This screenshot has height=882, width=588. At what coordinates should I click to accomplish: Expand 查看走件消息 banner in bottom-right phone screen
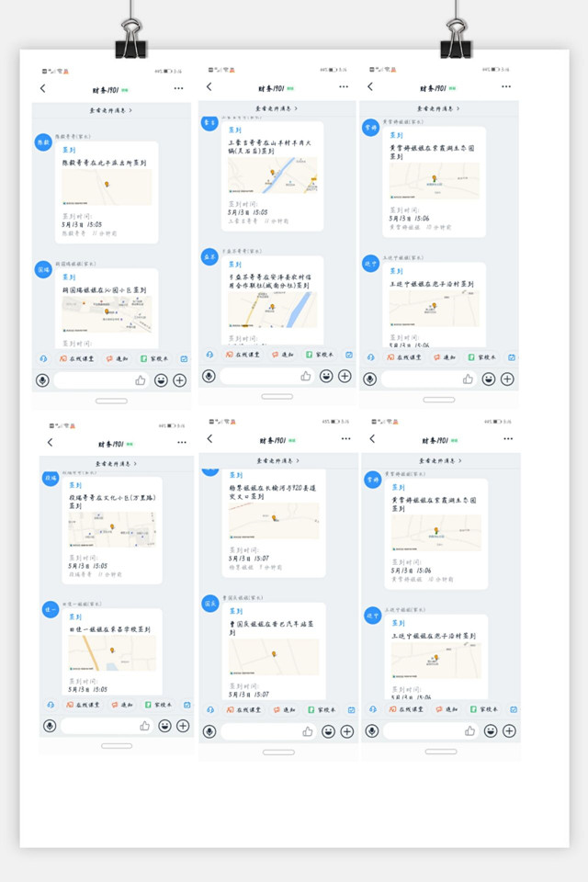point(440,460)
